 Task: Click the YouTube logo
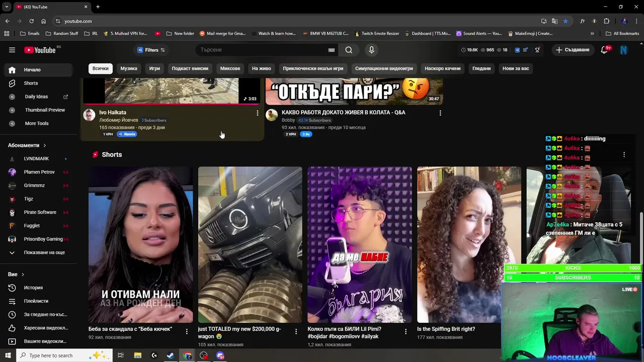pos(40,50)
